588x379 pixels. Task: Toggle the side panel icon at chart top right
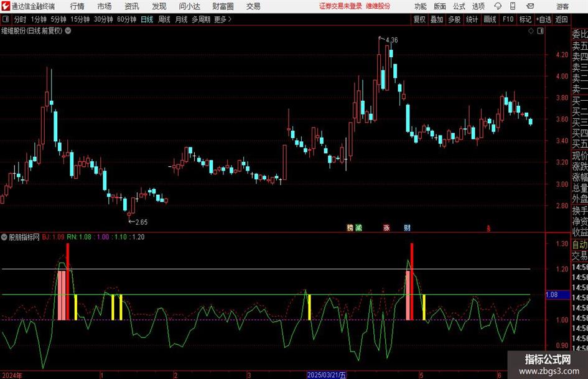(540, 31)
